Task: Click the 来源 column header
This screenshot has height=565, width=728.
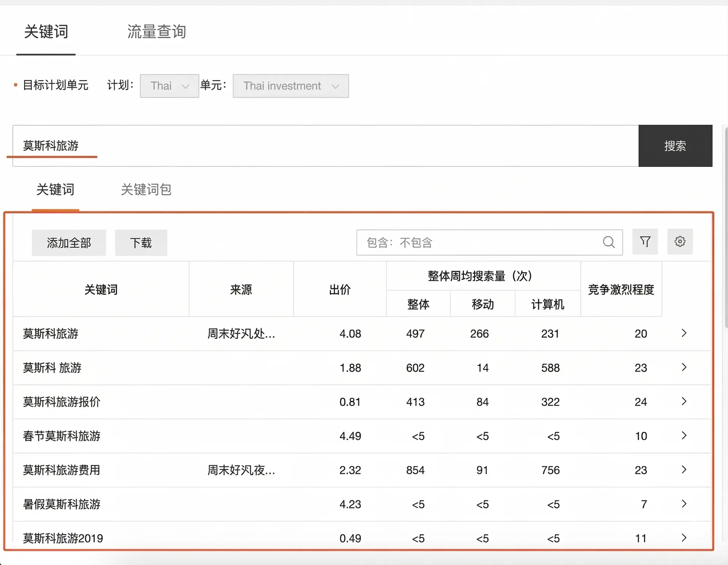Action: click(241, 290)
